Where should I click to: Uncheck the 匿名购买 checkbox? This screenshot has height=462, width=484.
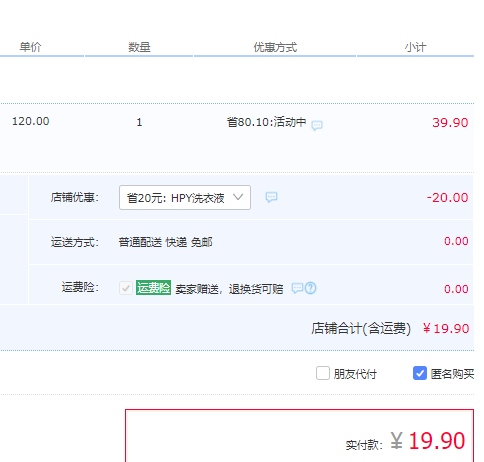click(420, 373)
